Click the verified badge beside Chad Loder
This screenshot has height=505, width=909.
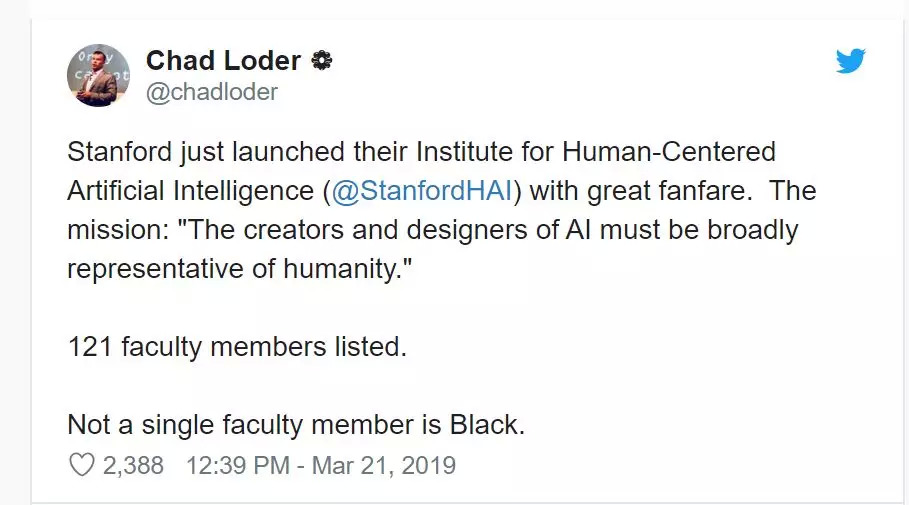(322, 61)
